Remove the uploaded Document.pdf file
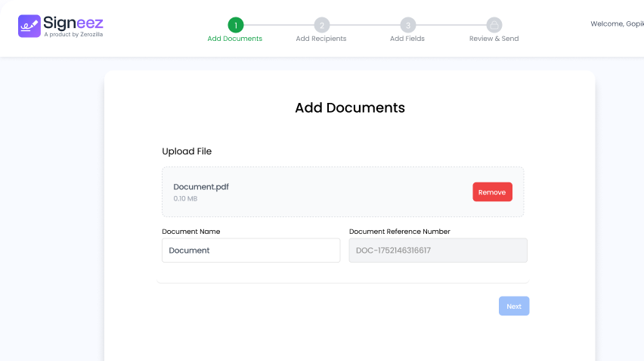Image resolution: width=644 pixels, height=361 pixels. tap(492, 192)
